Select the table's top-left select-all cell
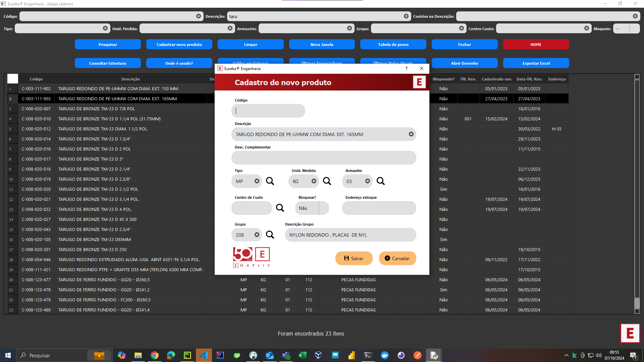Viewport: 644px width, 362px height. click(x=13, y=79)
